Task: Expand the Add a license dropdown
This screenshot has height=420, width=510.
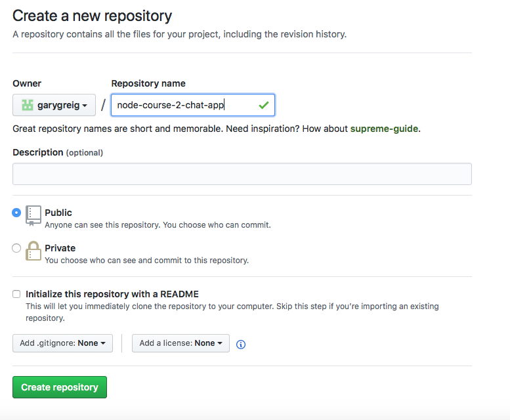Action: tap(181, 343)
